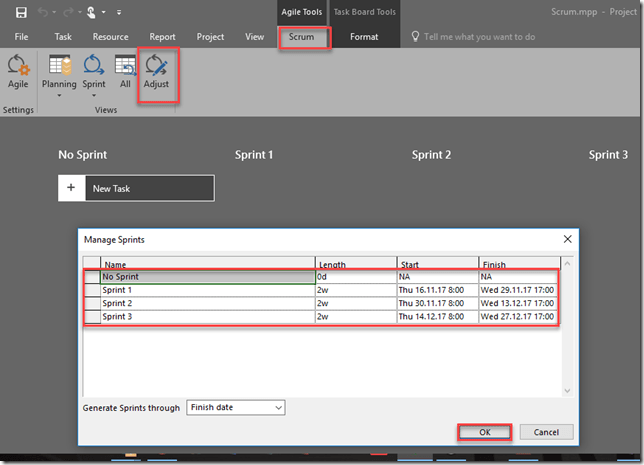Select the Sprint 2 name cell
The width and height of the screenshot is (644, 465).
point(208,303)
